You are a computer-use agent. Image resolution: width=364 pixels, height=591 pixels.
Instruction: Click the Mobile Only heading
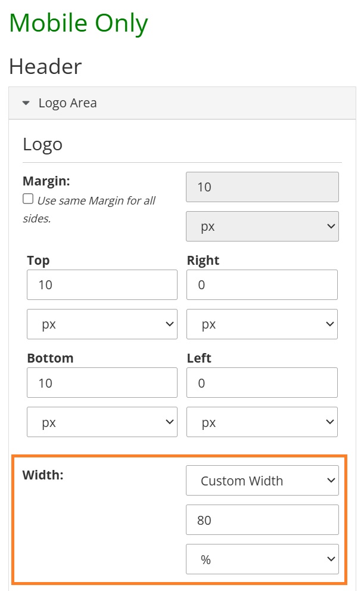coord(79,23)
